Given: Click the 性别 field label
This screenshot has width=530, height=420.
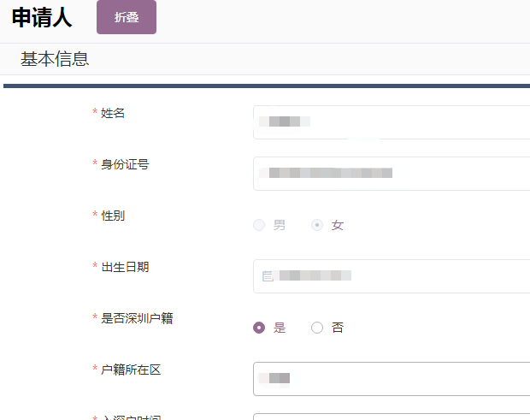Looking at the screenshot, I should 113,216.
